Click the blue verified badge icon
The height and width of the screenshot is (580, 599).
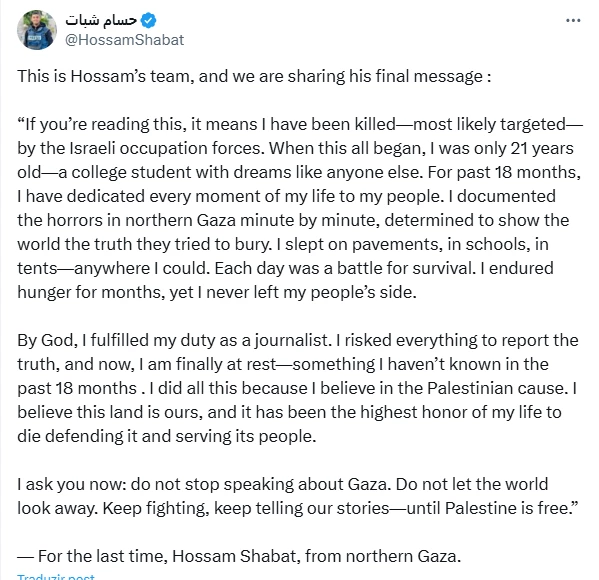(x=148, y=20)
